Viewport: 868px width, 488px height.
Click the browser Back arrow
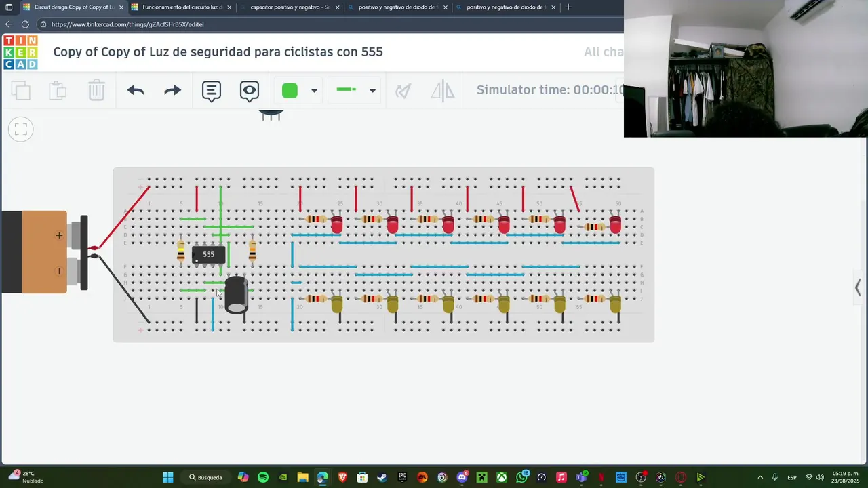coord(9,24)
